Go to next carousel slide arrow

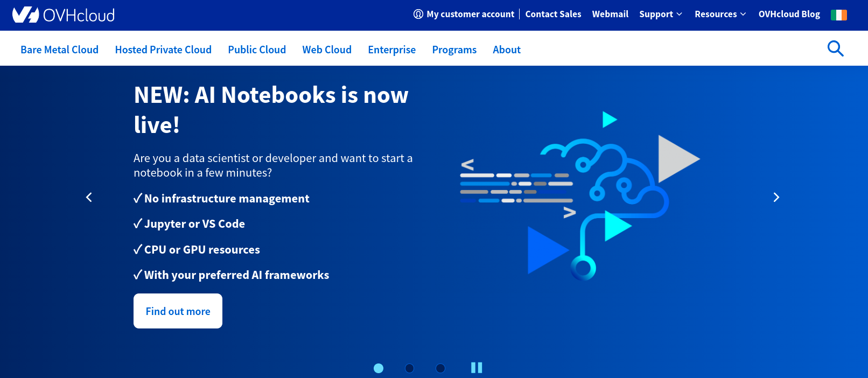776,198
